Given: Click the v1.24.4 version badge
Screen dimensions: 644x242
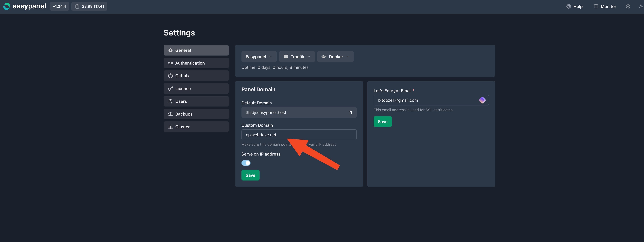Looking at the screenshot, I should point(60,7).
